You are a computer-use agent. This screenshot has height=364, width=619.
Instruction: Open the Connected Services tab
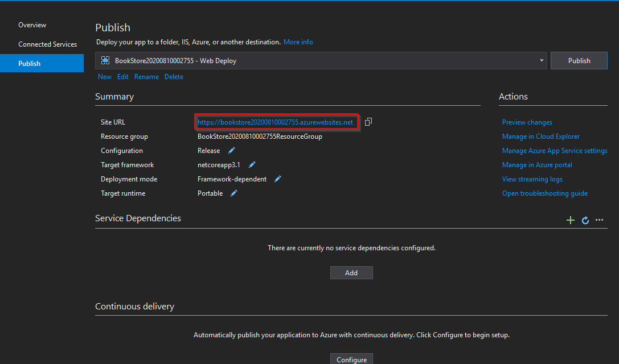(47, 44)
